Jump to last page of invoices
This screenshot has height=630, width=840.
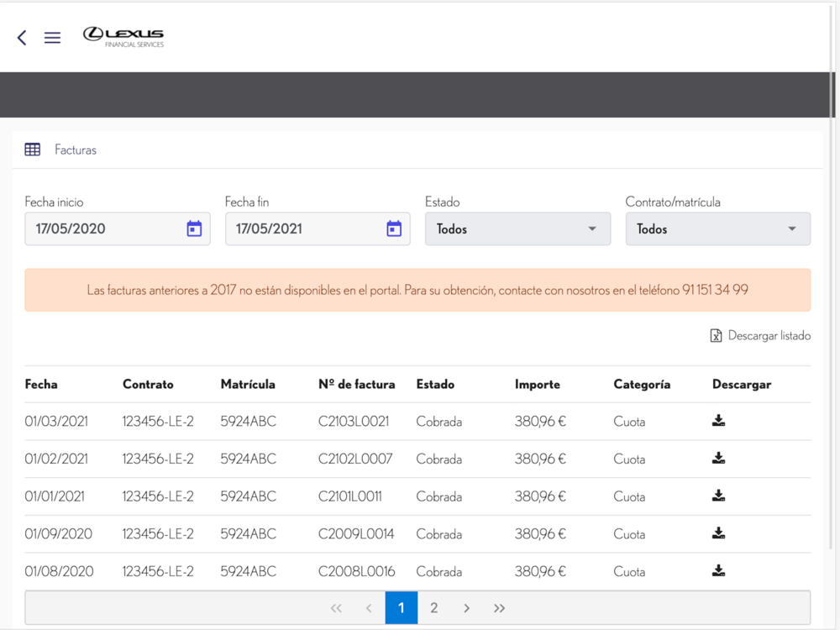499,608
